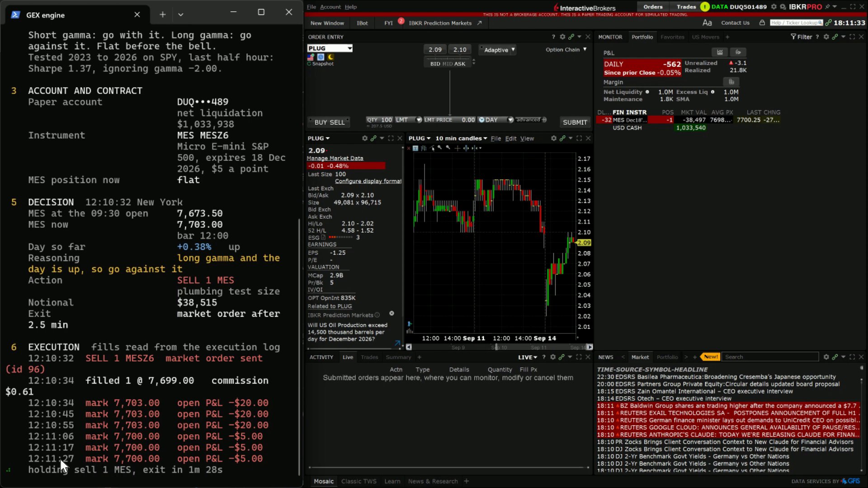Click the ESG rating bar
This screenshot has width=868, height=488.
[340, 237]
